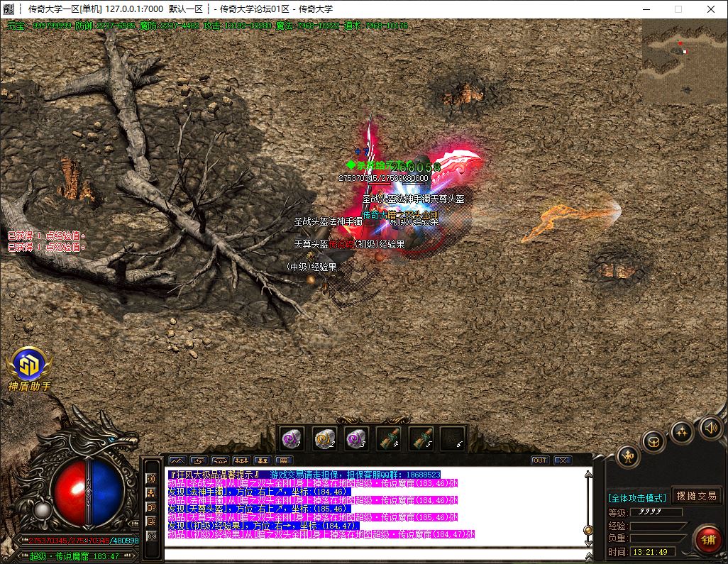Image resolution: width=728 pixels, height=564 pixels.
Task: Minimize the game window
Action: (x=646, y=9)
